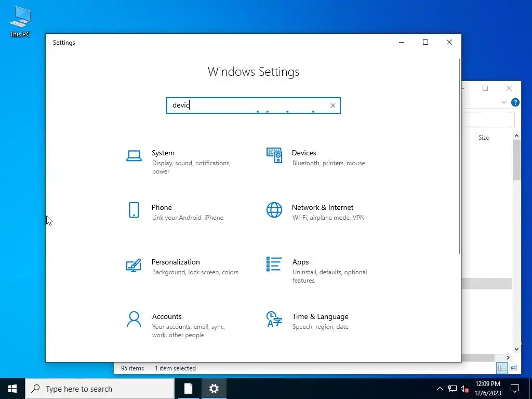
Task: Click the Size column header in File Explorer
Action: [x=484, y=137]
